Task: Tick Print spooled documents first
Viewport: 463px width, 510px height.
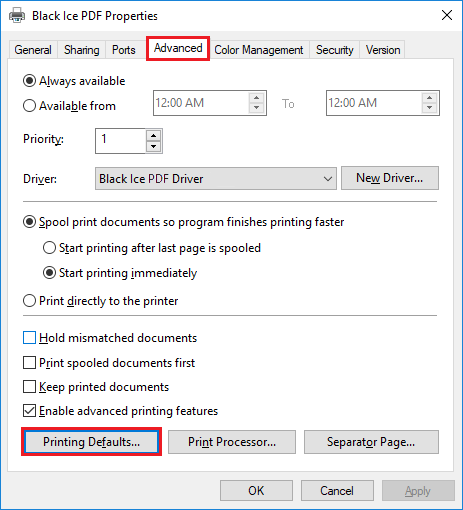Action: tap(29, 363)
